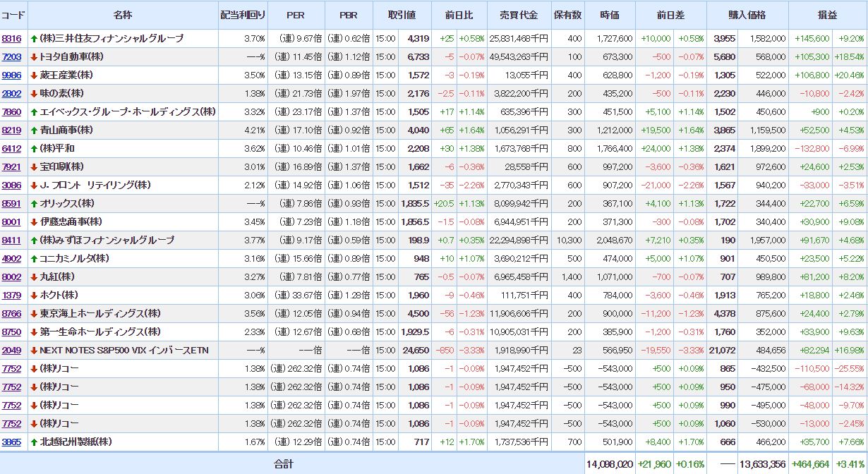Click the up arrow icon next to 北越紀州製紙
Screen dimensions: 868x474
point(34,442)
